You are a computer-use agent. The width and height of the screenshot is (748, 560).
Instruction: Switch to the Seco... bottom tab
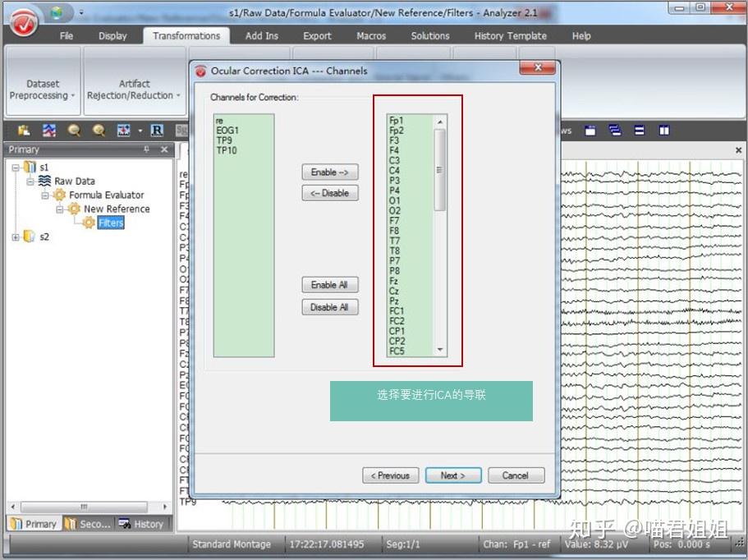click(88, 524)
